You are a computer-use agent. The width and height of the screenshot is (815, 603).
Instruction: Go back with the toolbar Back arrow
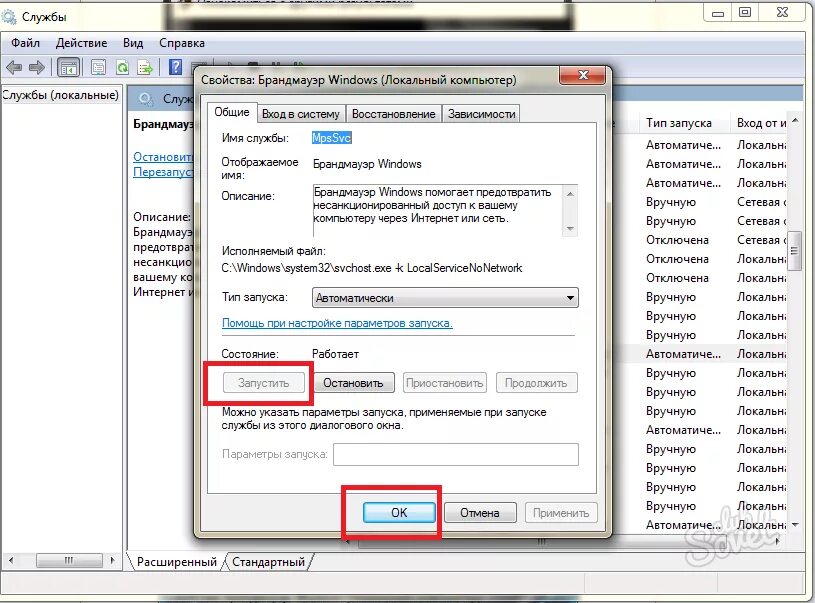click(14, 67)
